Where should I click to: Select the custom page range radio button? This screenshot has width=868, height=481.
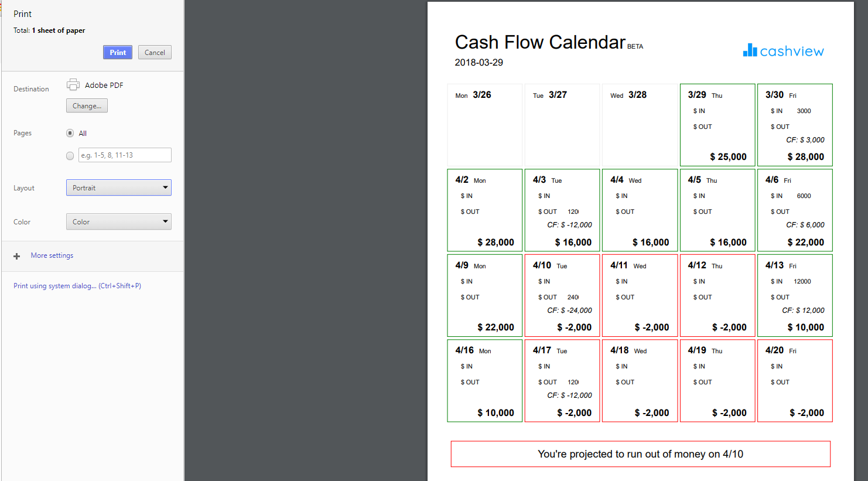[x=70, y=155]
